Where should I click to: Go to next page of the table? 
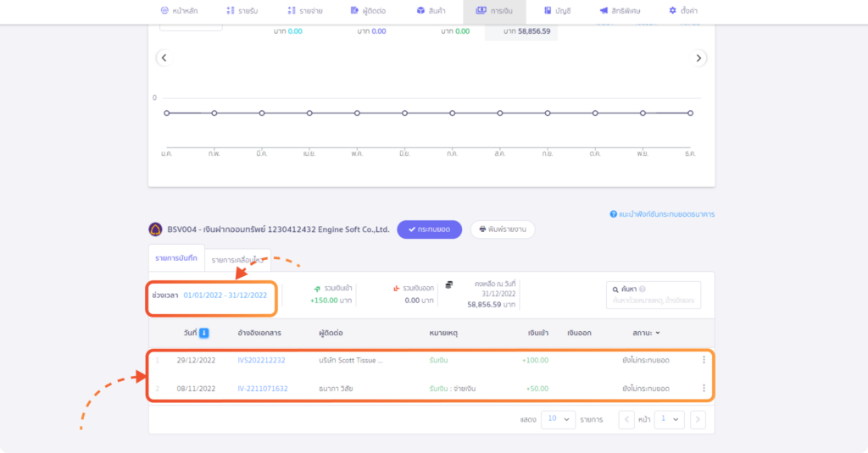698,419
